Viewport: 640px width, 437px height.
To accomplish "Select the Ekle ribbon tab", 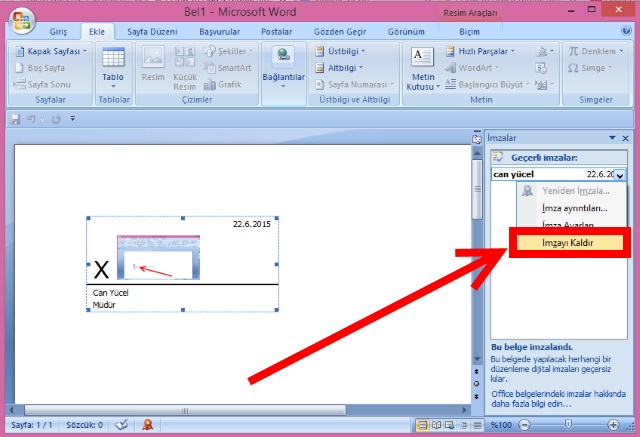I will [x=97, y=32].
